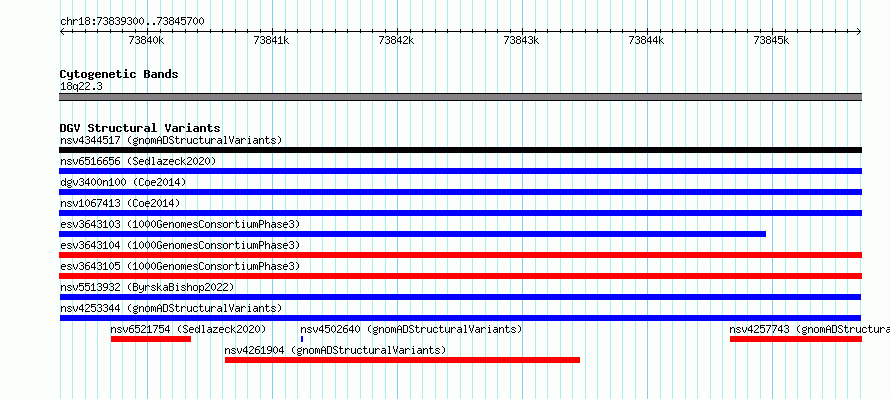Image resolution: width=890 pixels, height=399 pixels.
Task: Click the 73843k ruler tick label
Action: (522, 40)
